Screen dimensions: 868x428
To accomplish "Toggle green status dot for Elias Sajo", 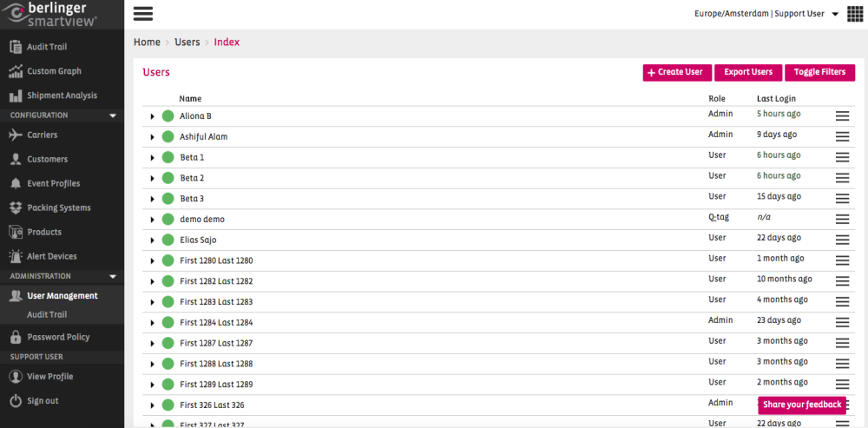I will (168, 240).
